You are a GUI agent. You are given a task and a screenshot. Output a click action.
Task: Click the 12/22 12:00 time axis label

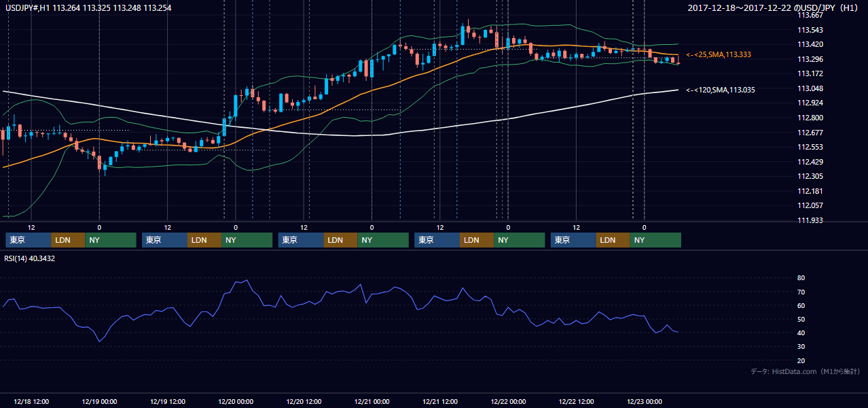point(577,401)
